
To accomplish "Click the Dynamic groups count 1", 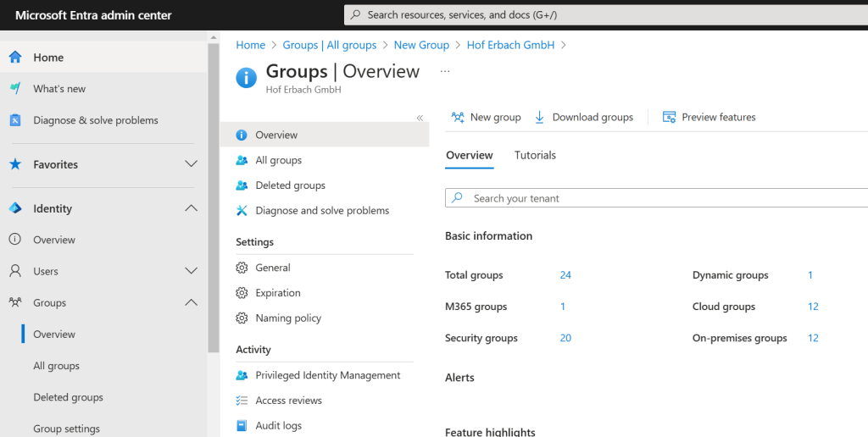I will point(810,275).
